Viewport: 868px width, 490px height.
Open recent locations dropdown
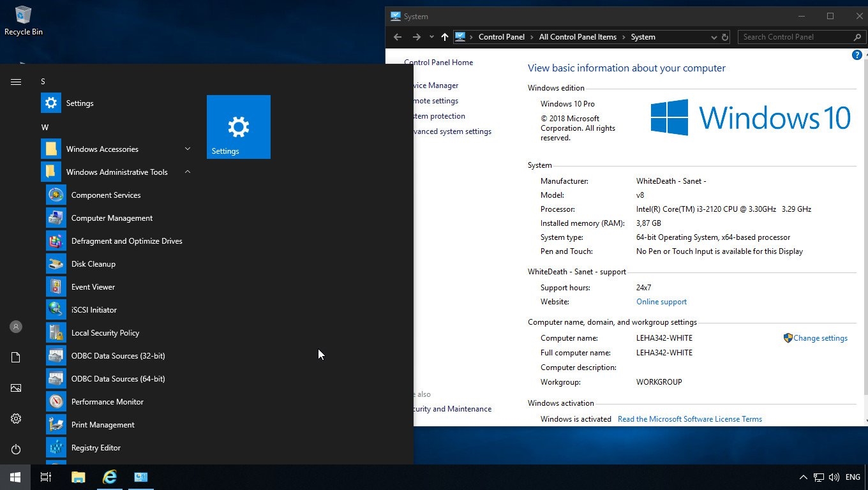pos(431,37)
